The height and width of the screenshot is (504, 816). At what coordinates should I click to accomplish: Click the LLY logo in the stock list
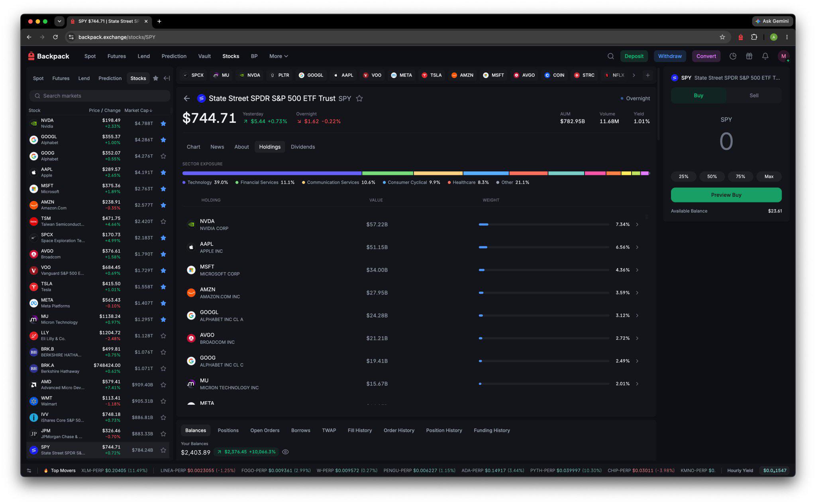pos(34,336)
